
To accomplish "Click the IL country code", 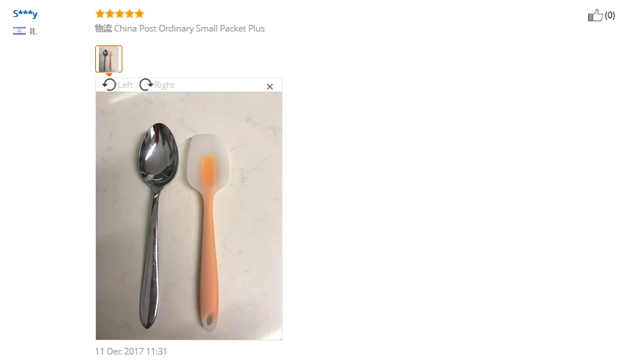I will pos(33,31).
